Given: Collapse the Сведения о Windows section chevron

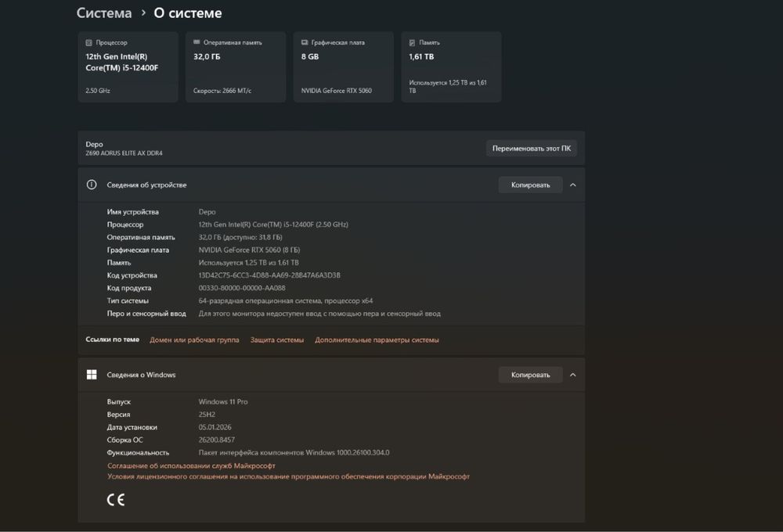Looking at the screenshot, I should (573, 375).
